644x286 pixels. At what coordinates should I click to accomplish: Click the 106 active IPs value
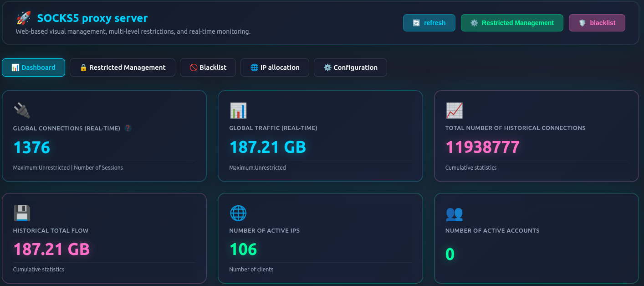click(x=243, y=250)
